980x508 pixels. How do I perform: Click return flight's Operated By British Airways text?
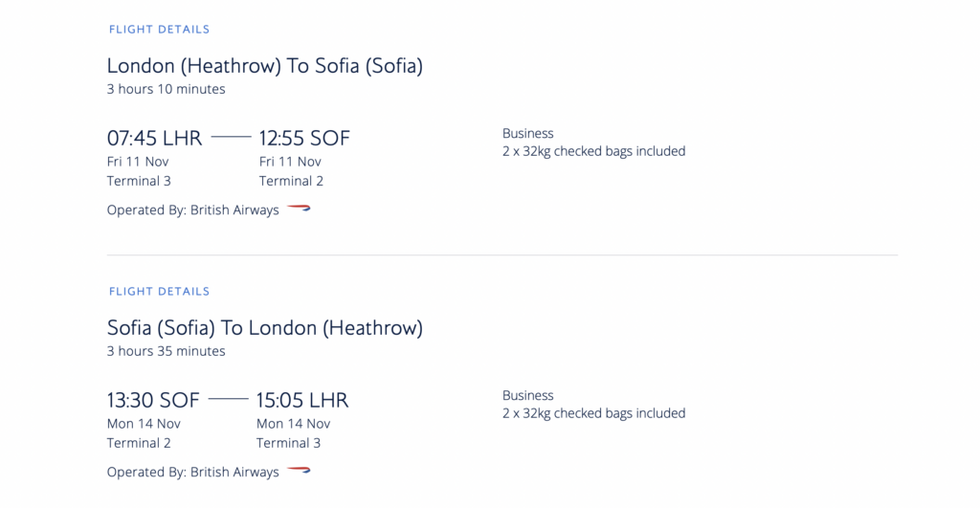click(x=192, y=472)
